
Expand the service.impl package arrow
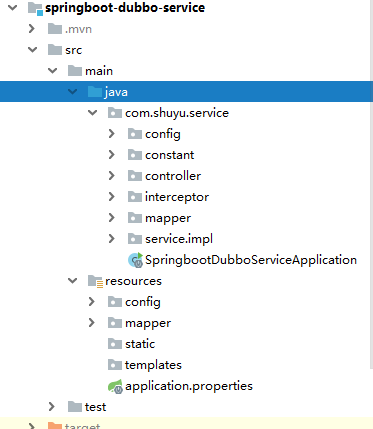point(112,239)
